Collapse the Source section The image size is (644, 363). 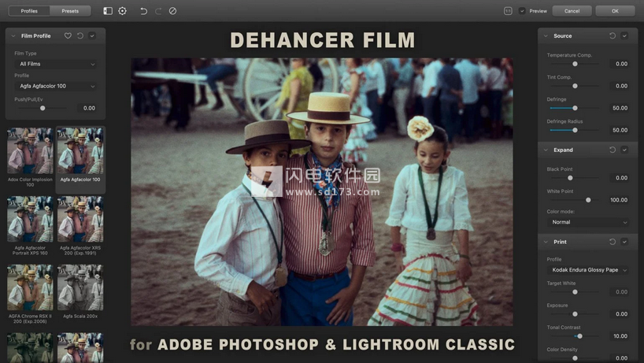(546, 35)
